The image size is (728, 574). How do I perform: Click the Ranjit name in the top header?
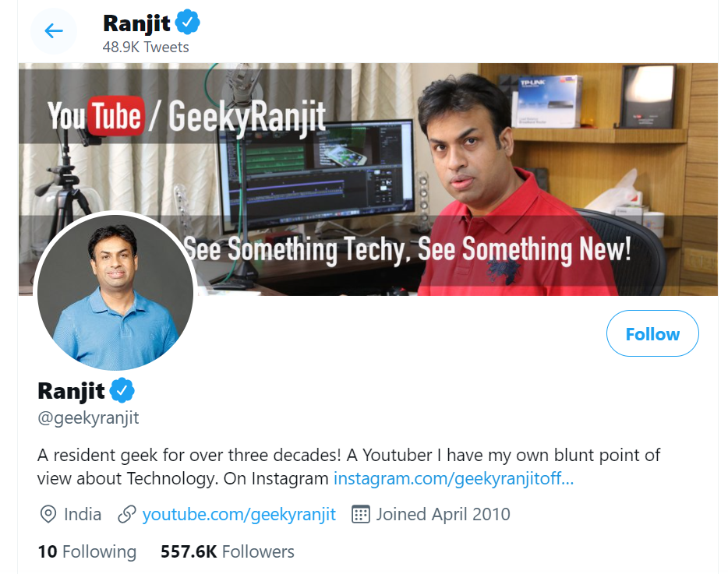(136, 23)
